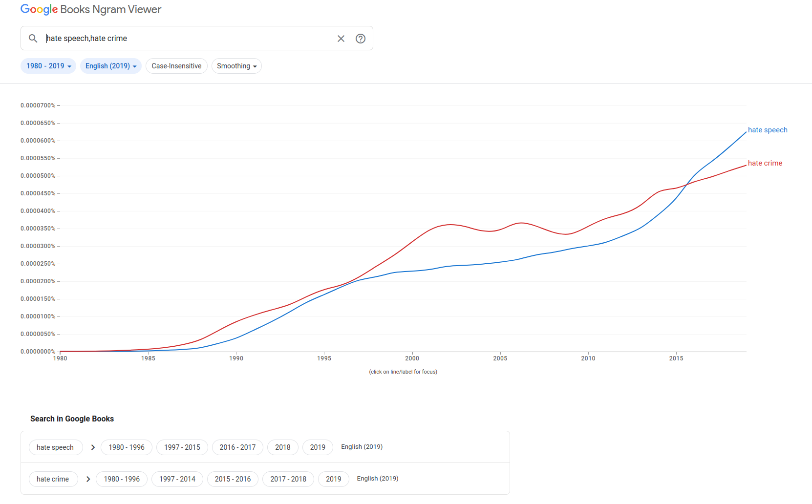Click English (2019) text in hate speech row
This screenshot has width=812, height=504.
[x=362, y=447]
